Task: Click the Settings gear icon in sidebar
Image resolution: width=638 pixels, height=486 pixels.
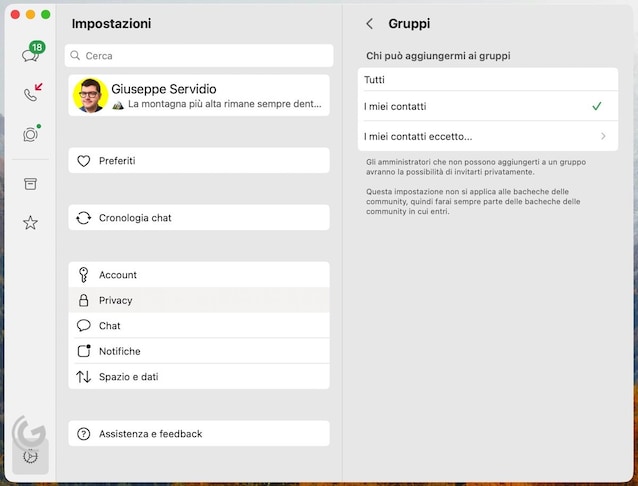Action: (31, 455)
